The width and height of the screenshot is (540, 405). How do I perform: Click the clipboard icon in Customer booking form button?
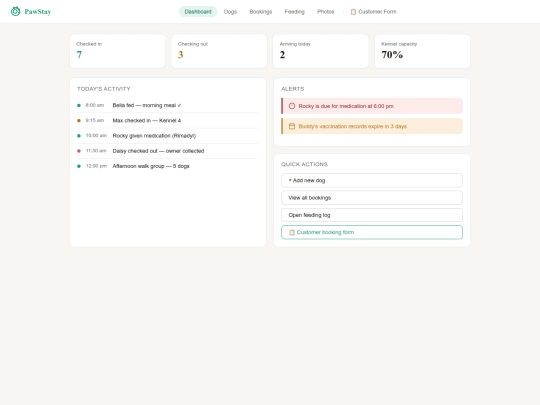(x=292, y=232)
